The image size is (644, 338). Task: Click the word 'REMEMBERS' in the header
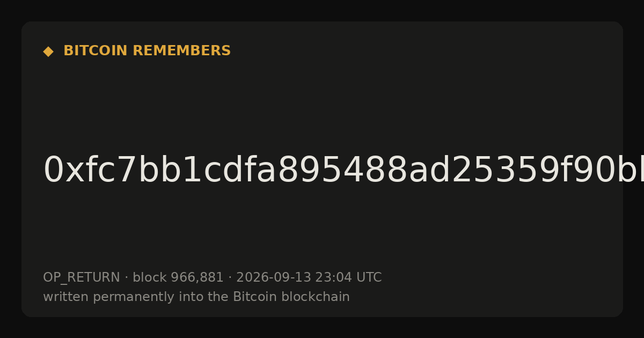point(181,51)
